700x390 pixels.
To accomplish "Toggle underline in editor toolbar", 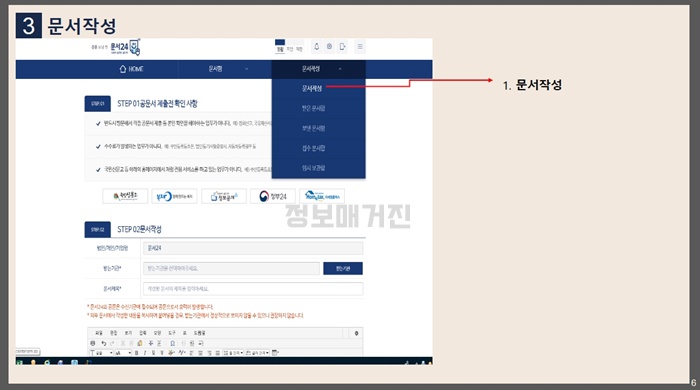I will pyautogui.click(x=153, y=353).
